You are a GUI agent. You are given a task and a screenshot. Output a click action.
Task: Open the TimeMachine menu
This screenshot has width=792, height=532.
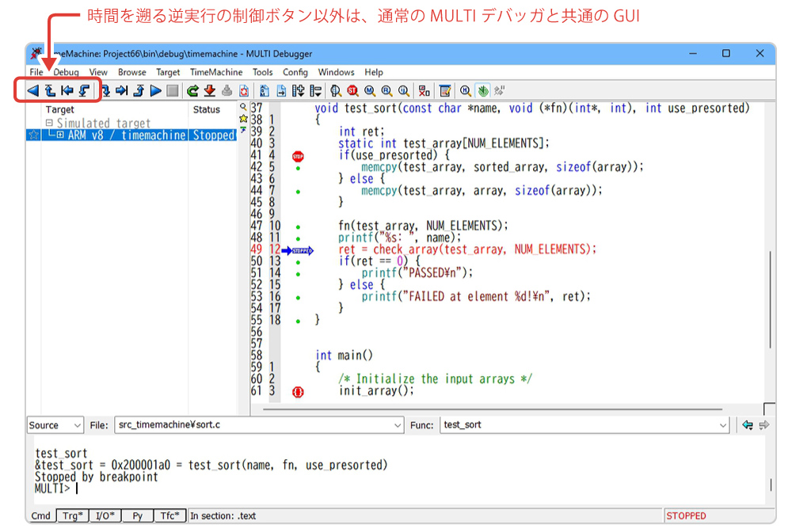pos(216,72)
